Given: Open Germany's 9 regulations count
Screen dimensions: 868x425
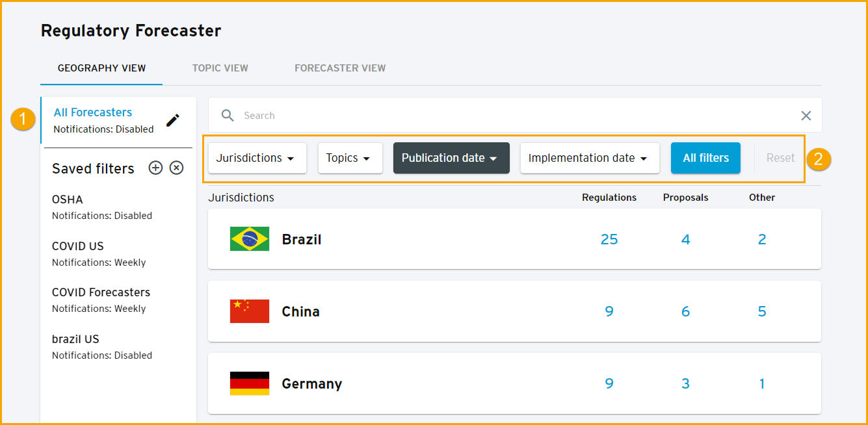Looking at the screenshot, I should pos(609,383).
